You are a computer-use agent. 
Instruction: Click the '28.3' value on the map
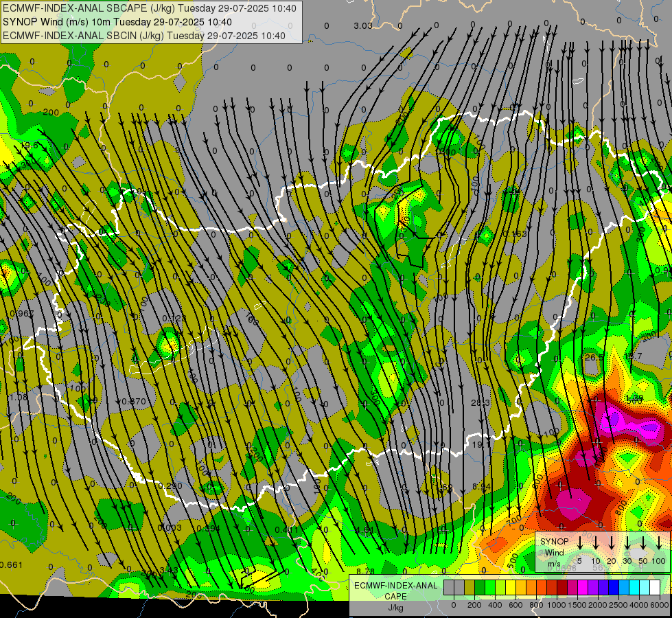[480, 402]
